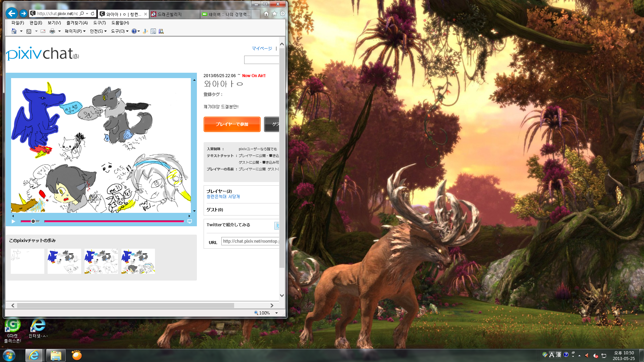
Task: Click the orange プレイヤーで参加 button
Action: coord(232,124)
